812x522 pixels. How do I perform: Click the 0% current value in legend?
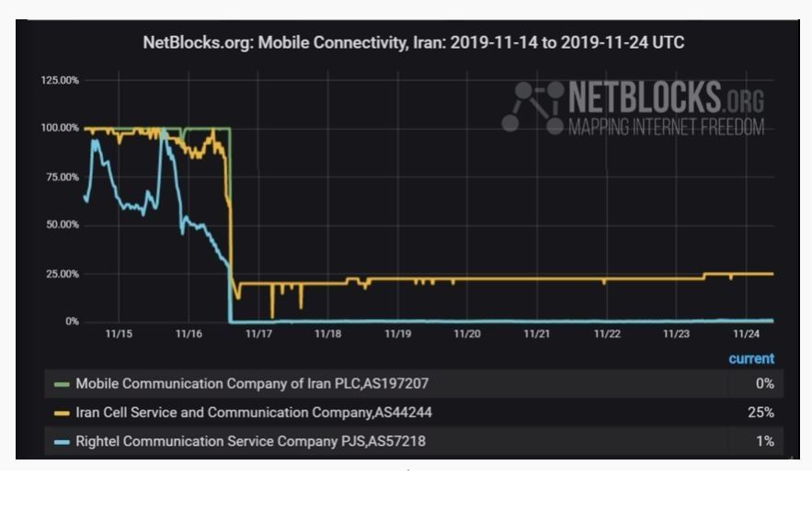pyautogui.click(x=765, y=384)
